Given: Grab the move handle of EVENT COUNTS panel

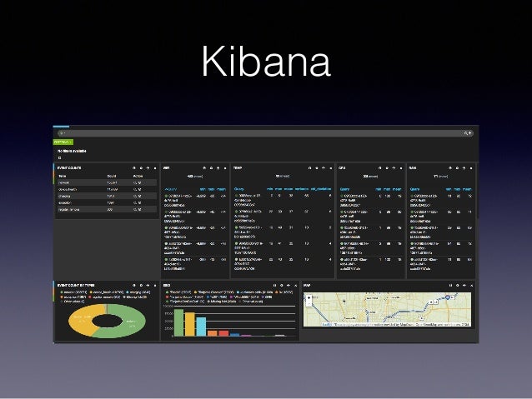Looking at the screenshot, I should [148, 168].
